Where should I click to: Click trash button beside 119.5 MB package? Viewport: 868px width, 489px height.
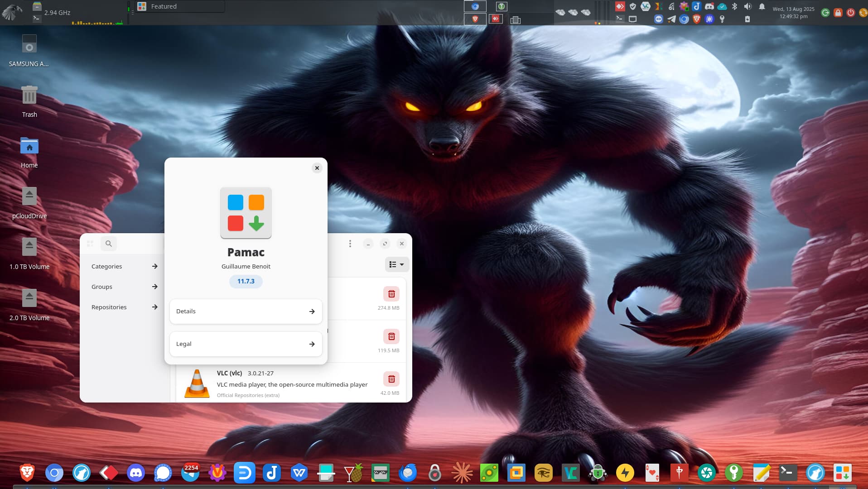(391, 336)
